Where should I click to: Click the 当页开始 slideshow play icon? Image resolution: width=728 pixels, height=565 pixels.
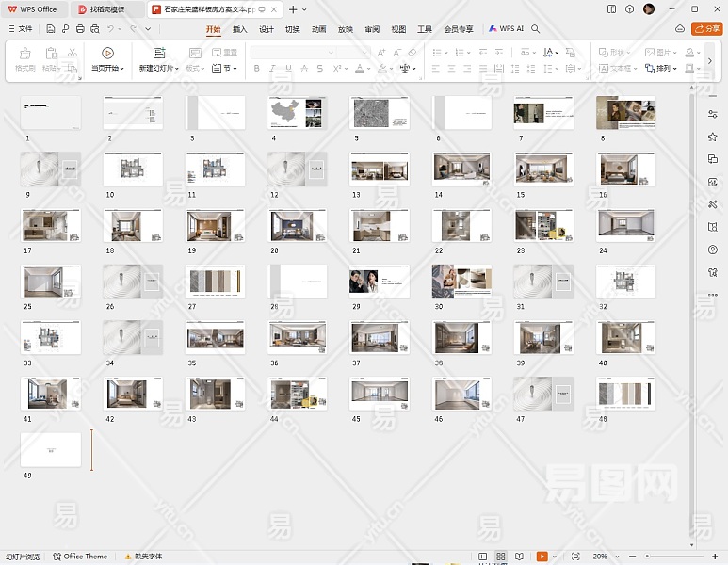point(106,53)
